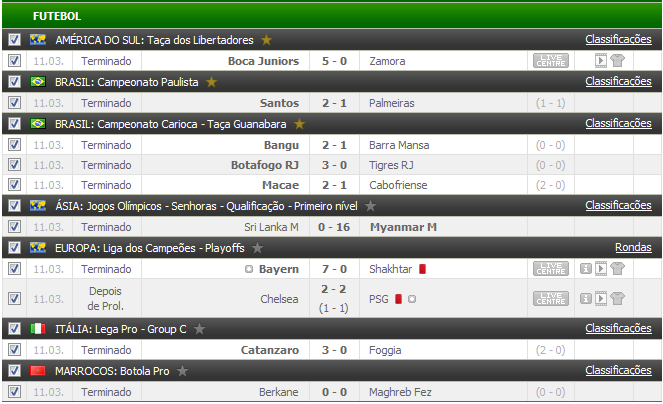The height and width of the screenshot is (404, 663).
Task: Uncheck the Berkane vs Maghreb Fez checkbox
Action: click(14, 392)
